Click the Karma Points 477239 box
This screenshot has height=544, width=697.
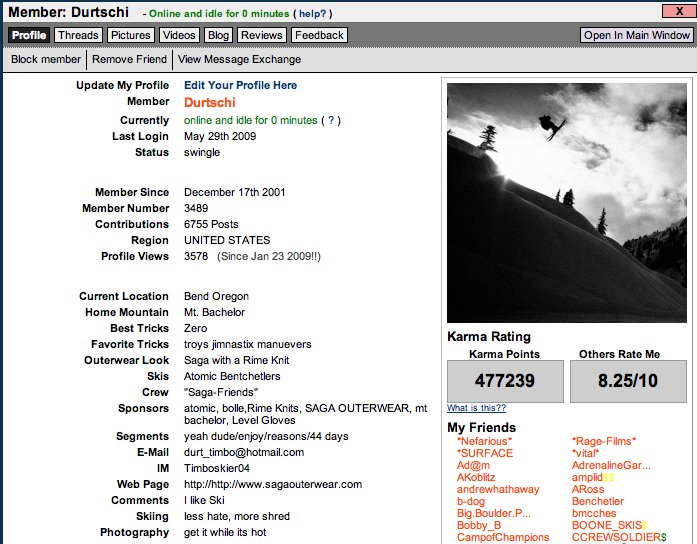click(505, 381)
